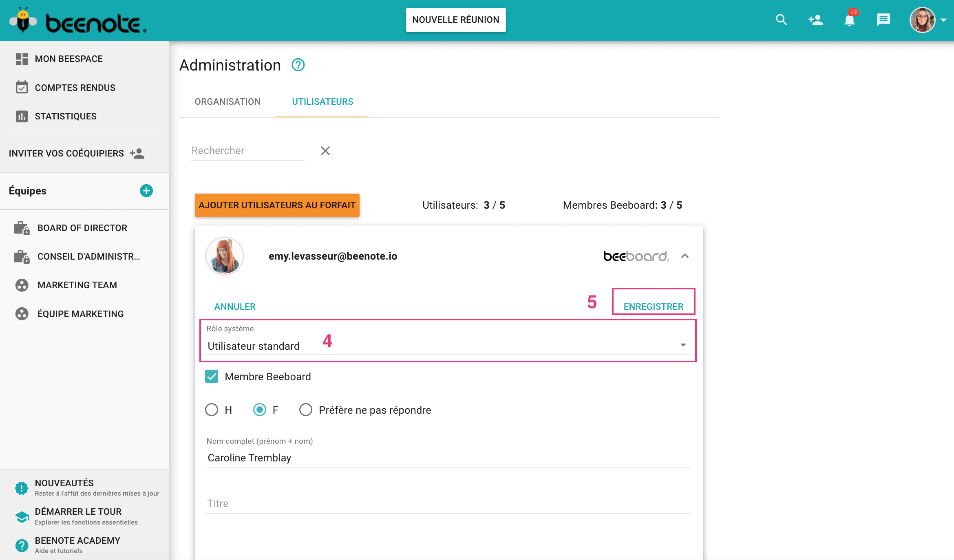Viewport: 954px width, 560px height.
Task: Collapse the emy.levasseur user card
Action: click(x=685, y=256)
